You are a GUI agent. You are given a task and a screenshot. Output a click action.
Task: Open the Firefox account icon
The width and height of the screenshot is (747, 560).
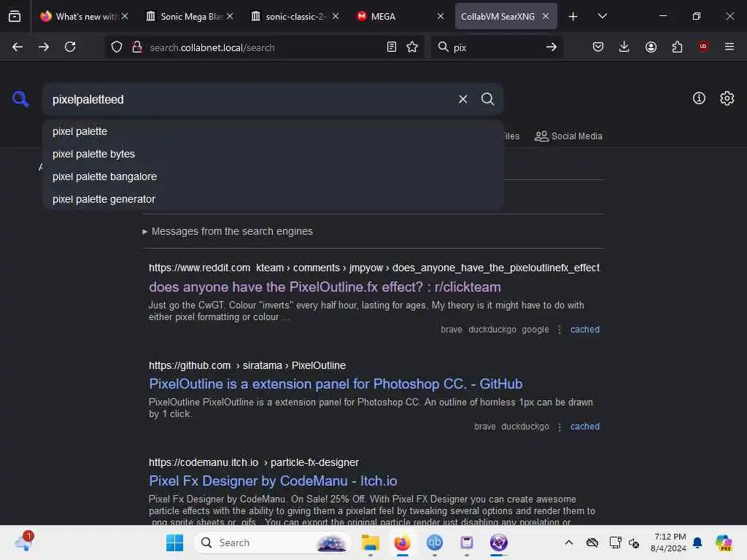(651, 47)
